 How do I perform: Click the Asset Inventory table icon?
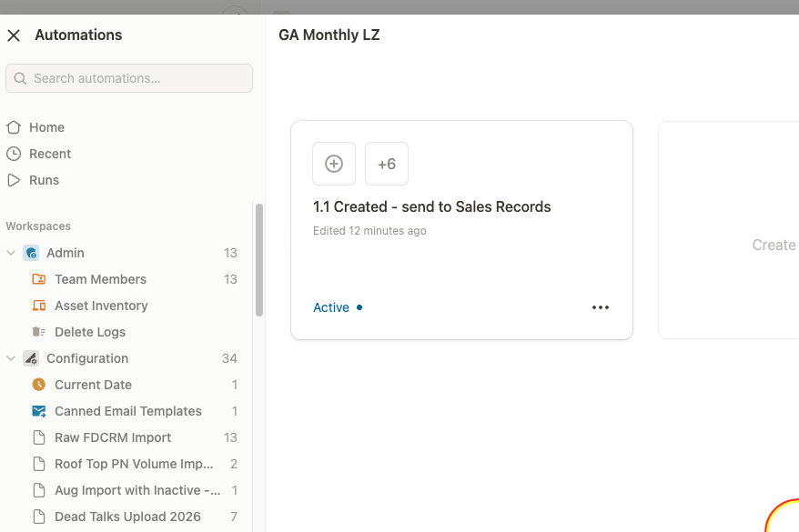(38, 306)
